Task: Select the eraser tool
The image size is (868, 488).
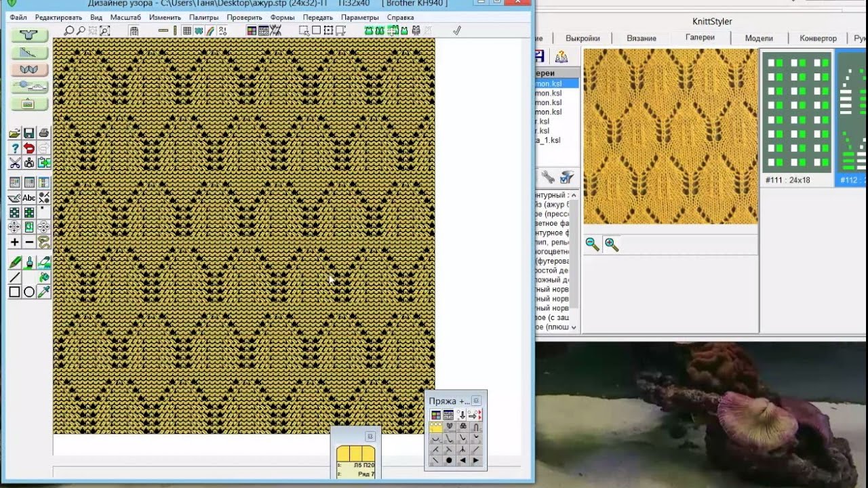Action: (x=44, y=263)
